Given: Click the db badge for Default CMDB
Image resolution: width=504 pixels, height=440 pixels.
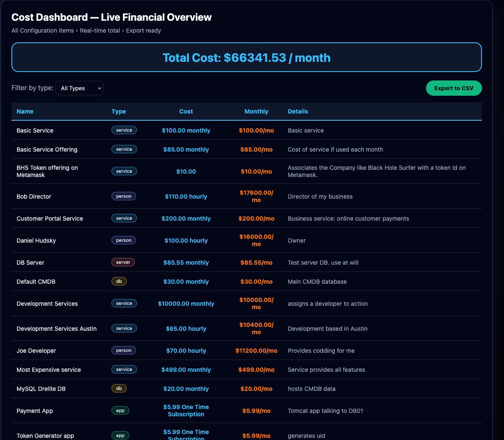Looking at the screenshot, I should click(119, 282).
